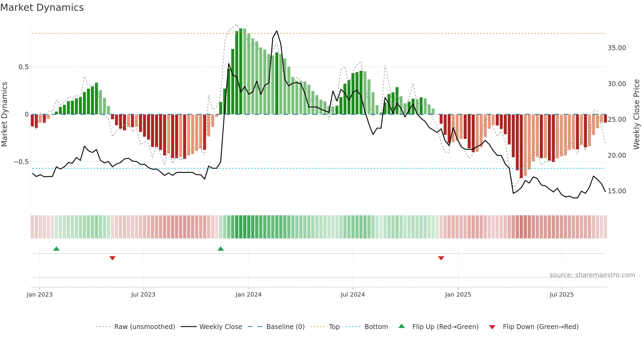This screenshot has height=362, width=644.
Task: Click the 15.00 right axis price label
Action: pyautogui.click(x=617, y=191)
